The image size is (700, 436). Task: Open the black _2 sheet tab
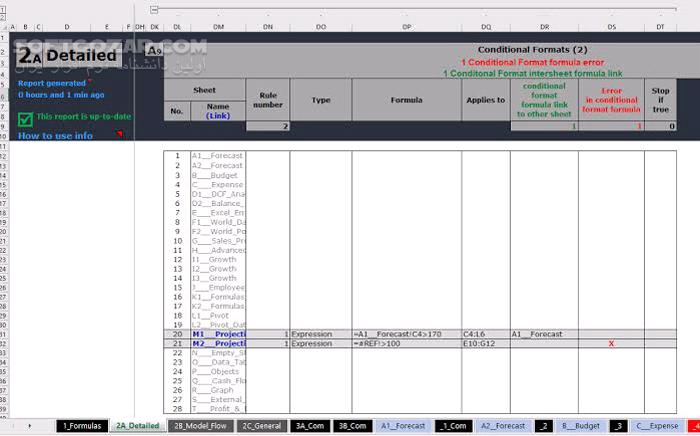point(543,426)
